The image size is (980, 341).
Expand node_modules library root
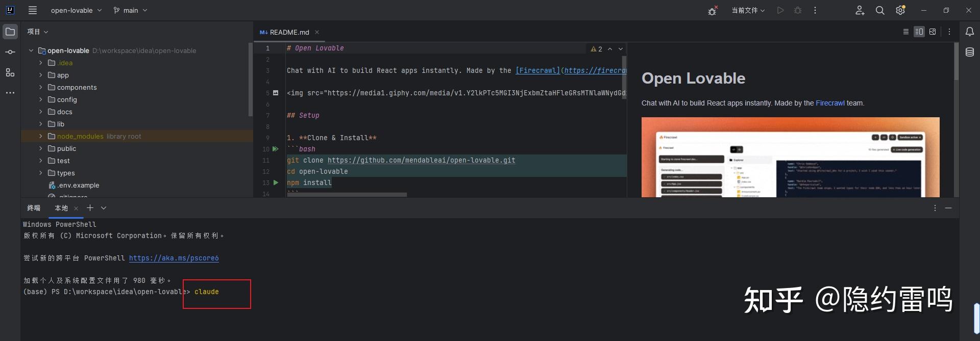click(x=41, y=136)
